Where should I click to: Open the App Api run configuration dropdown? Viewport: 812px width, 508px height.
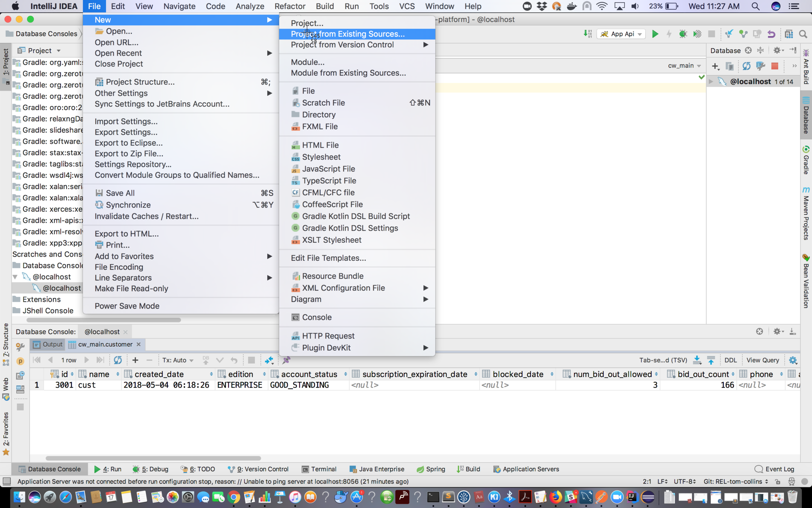point(621,34)
